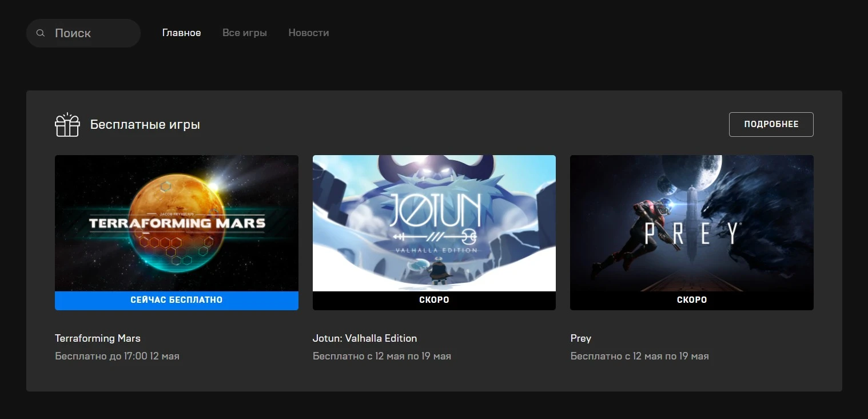Click the gift box icon

[x=67, y=125]
